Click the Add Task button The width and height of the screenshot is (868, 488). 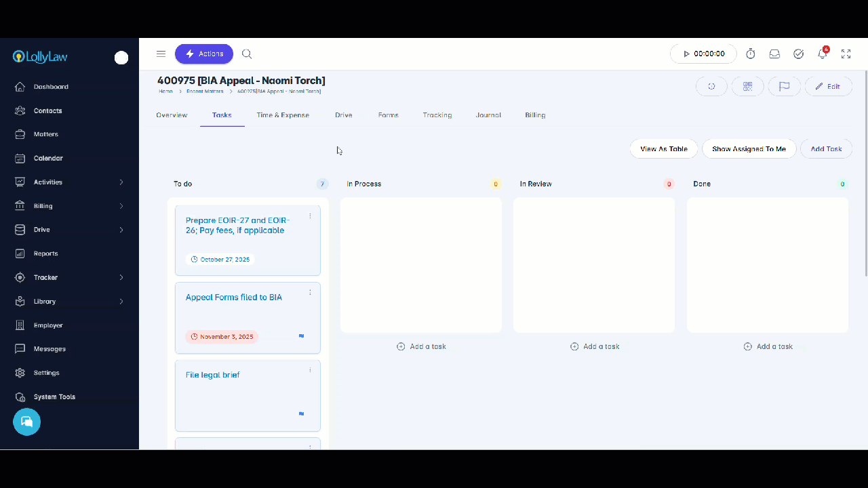(826, 149)
